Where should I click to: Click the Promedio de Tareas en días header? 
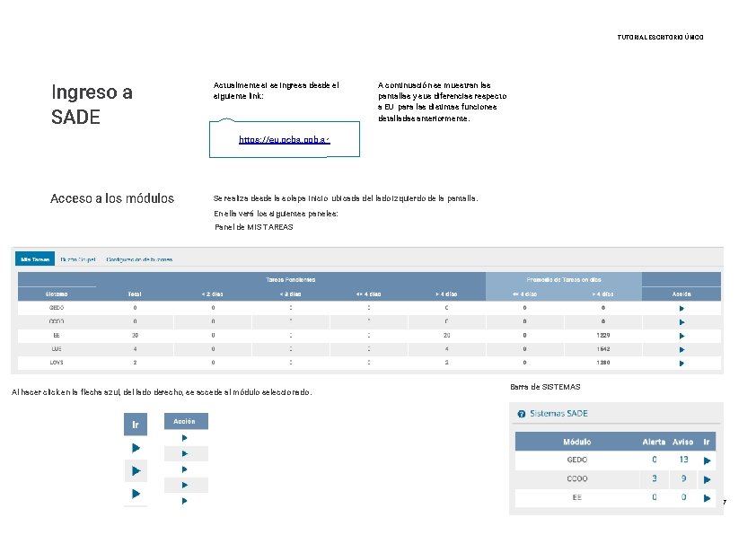pyautogui.click(x=564, y=279)
